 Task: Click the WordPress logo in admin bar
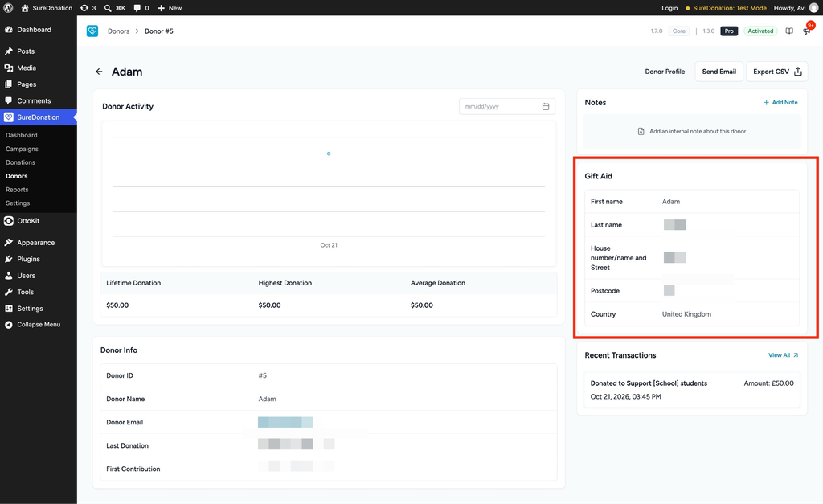pyautogui.click(x=8, y=8)
